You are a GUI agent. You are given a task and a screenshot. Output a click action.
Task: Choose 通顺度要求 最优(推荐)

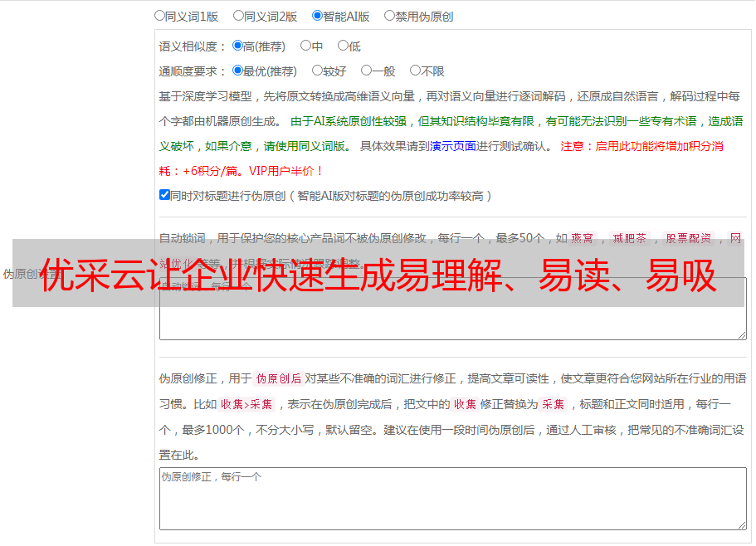tap(237, 71)
